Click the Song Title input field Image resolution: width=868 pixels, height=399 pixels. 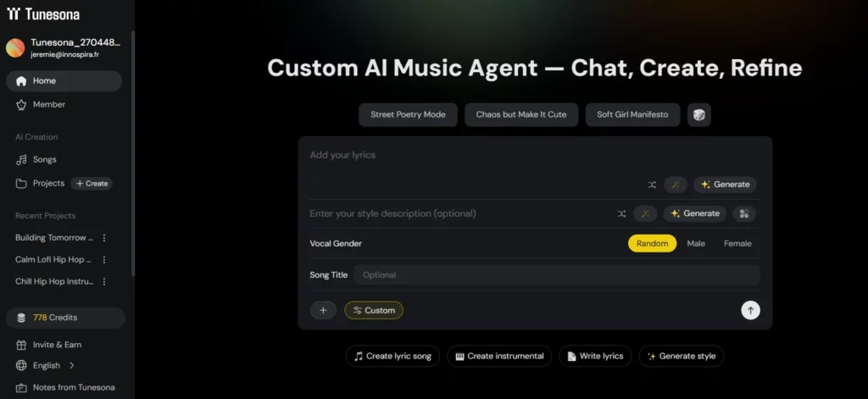coord(555,274)
